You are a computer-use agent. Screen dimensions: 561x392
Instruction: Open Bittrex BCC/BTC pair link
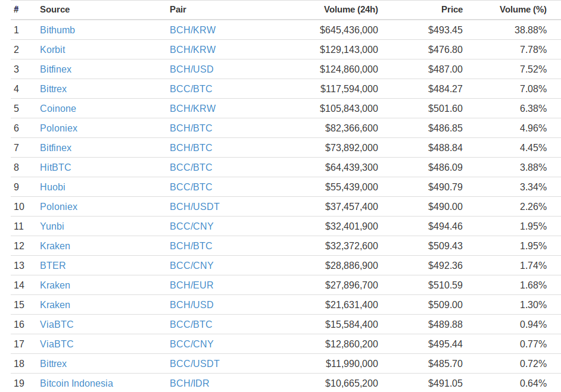point(191,89)
